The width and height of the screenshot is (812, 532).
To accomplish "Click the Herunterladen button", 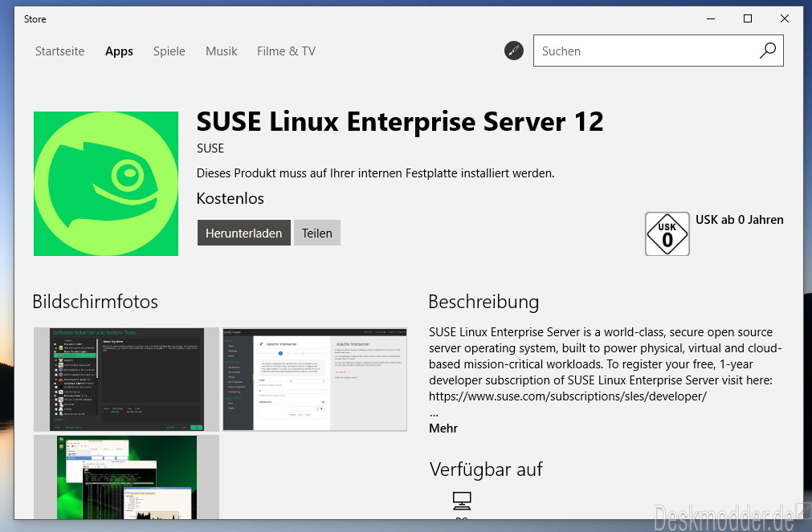I will [244, 233].
